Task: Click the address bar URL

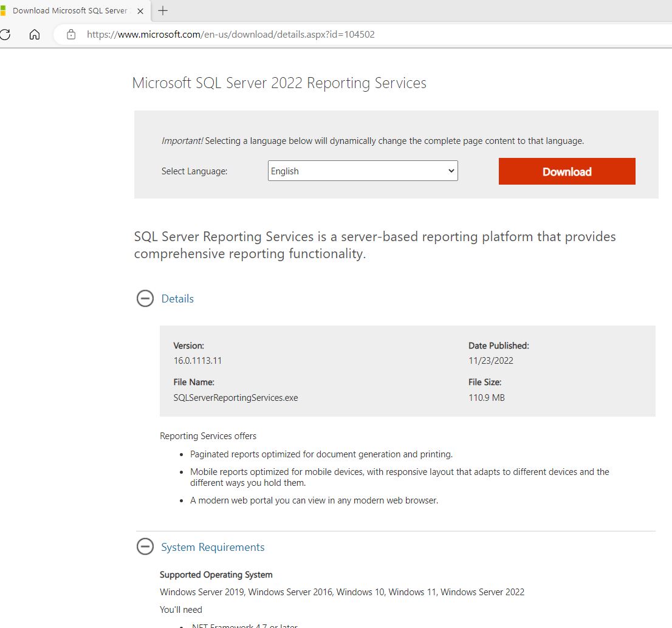Action: [231, 35]
